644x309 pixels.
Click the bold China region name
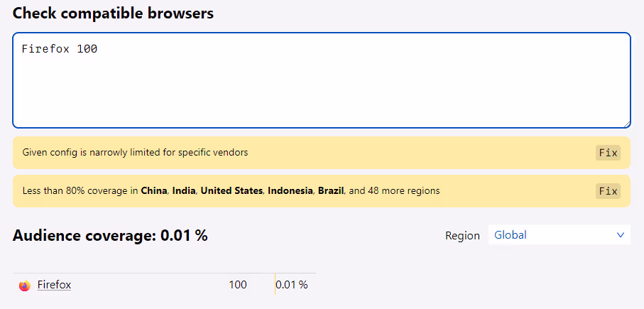(154, 191)
